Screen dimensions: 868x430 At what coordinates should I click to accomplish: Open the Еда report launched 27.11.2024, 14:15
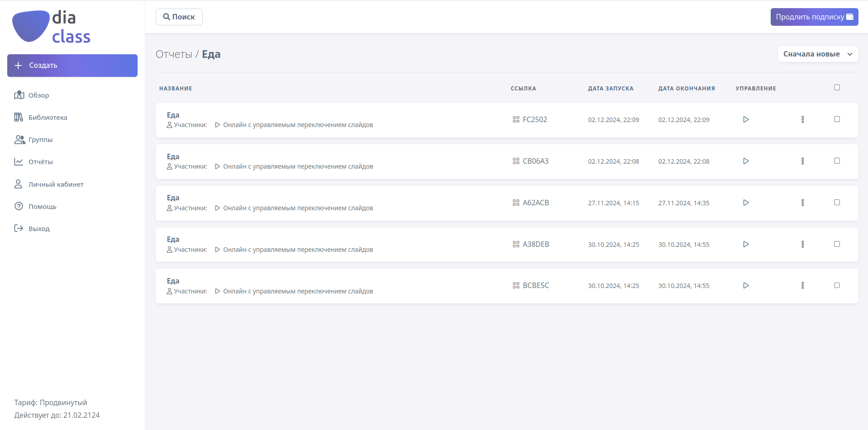tap(173, 198)
